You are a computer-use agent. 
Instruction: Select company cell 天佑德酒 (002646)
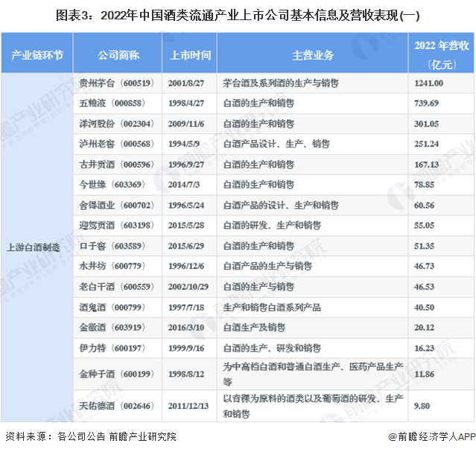(x=117, y=406)
